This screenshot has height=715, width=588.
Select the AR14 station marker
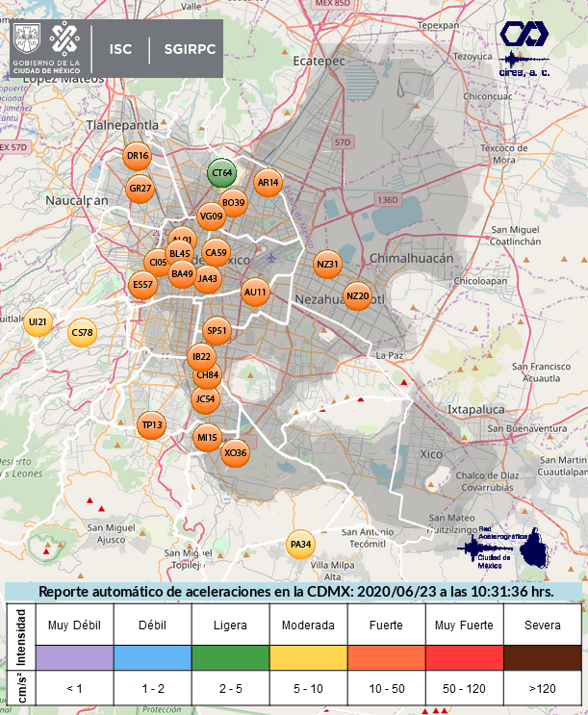(268, 182)
